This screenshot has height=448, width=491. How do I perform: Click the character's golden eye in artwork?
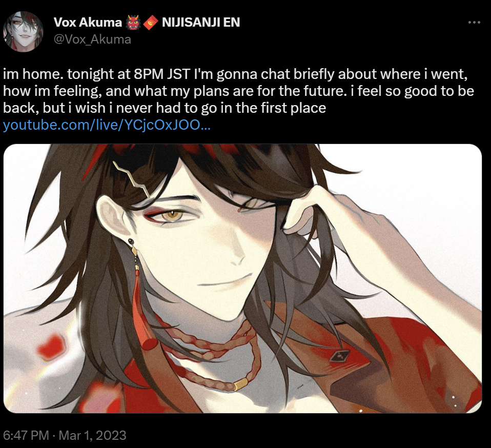(x=172, y=215)
